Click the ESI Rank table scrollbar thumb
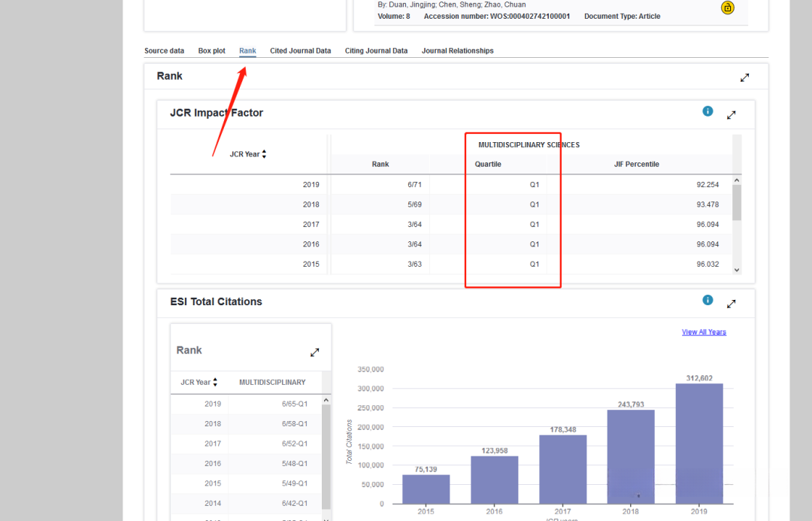Screen dimensions: 812x521 tap(326, 456)
